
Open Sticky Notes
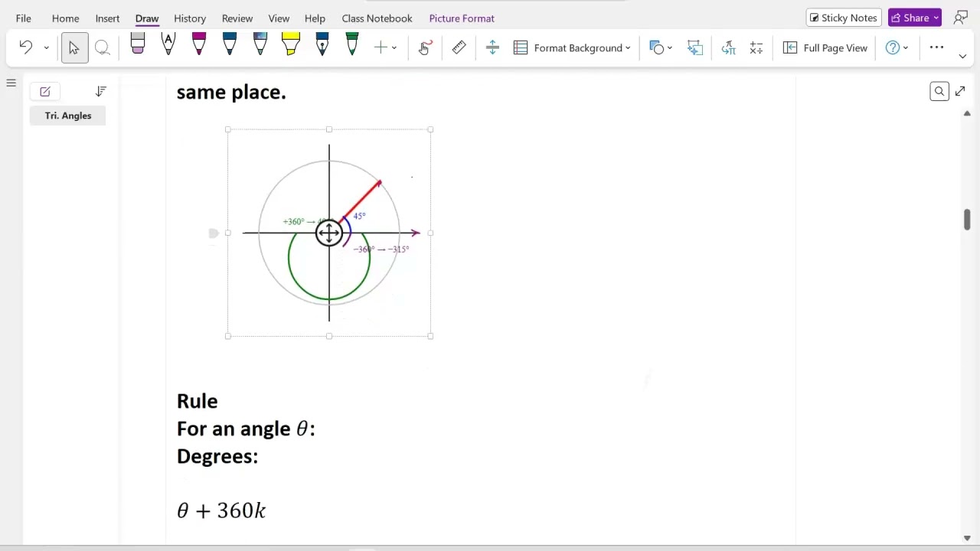[844, 18]
